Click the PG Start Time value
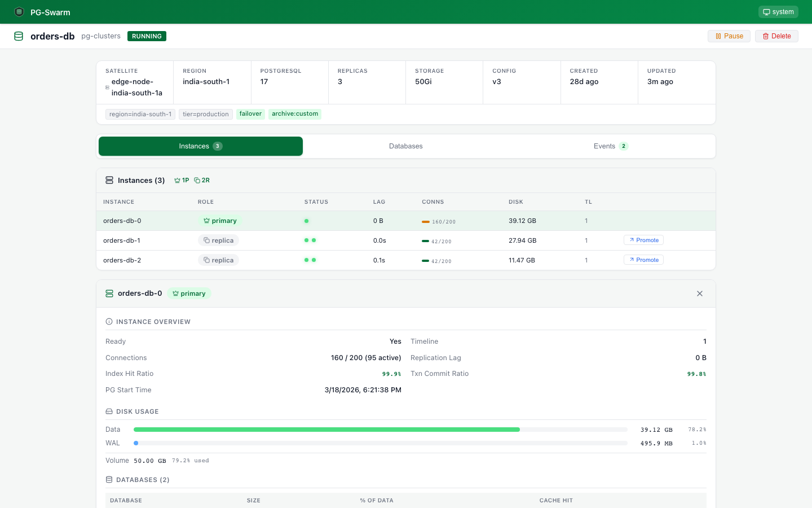This screenshot has height=508, width=812. point(363,390)
